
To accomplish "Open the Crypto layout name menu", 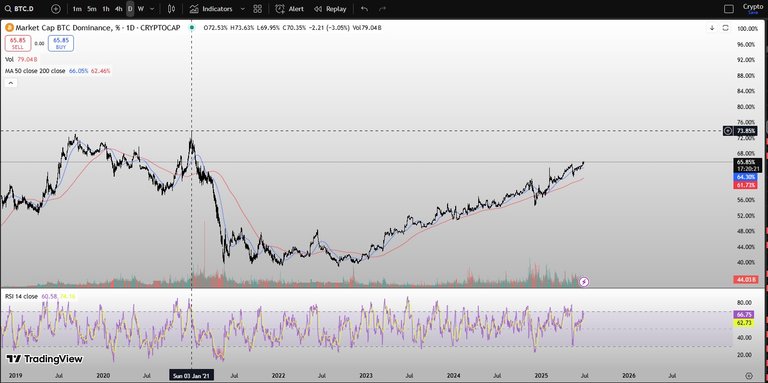I will [x=753, y=8].
